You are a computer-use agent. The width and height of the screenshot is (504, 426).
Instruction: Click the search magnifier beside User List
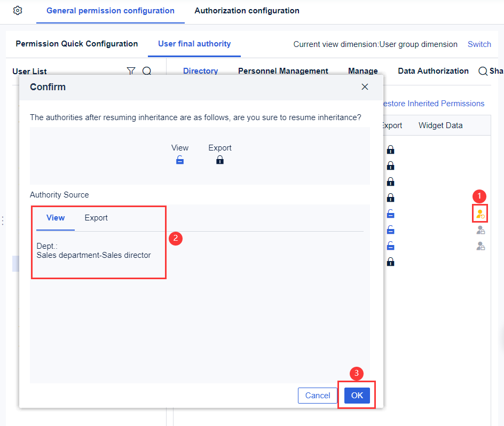click(146, 70)
